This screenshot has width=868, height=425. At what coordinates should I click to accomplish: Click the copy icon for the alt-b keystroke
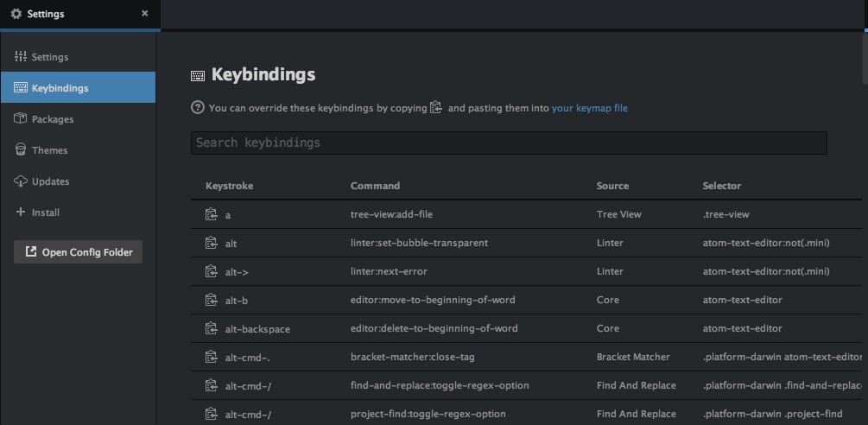tap(210, 300)
